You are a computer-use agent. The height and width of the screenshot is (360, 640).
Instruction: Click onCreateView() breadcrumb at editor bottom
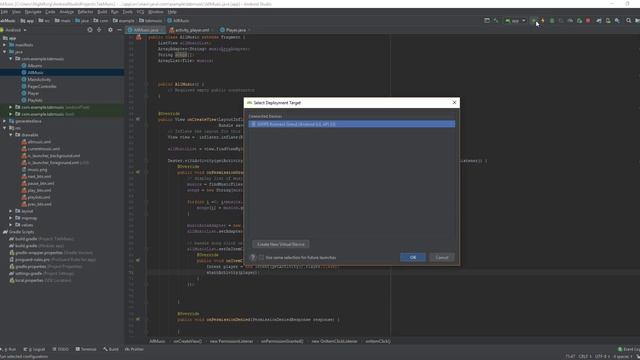coord(188,341)
